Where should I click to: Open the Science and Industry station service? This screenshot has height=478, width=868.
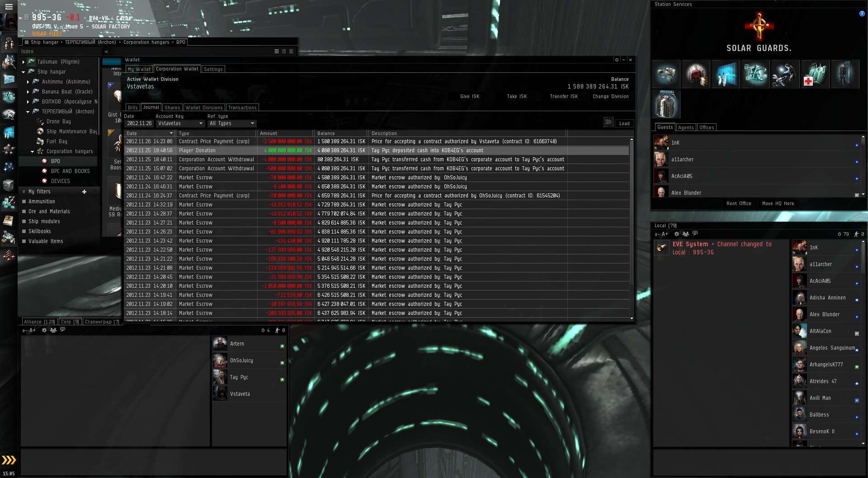tap(726, 74)
